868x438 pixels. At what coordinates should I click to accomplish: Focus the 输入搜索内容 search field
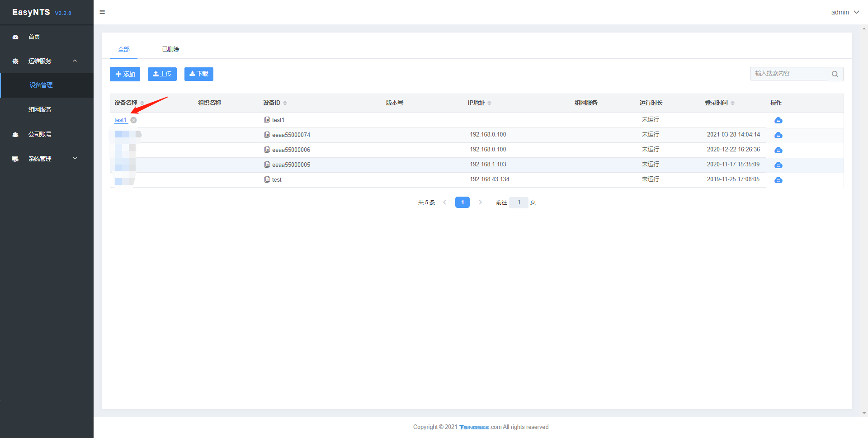click(x=788, y=74)
